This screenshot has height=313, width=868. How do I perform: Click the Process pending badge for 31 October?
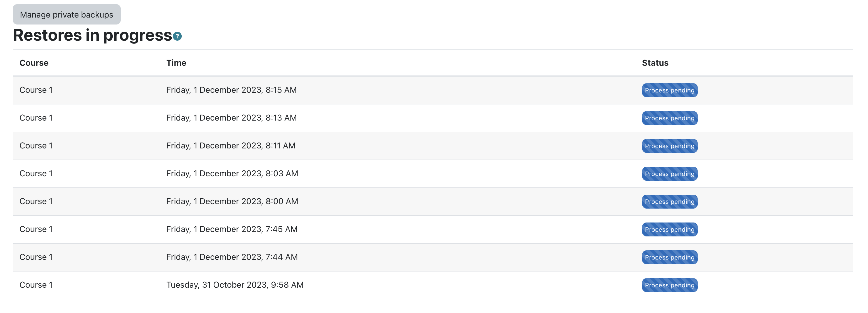pyautogui.click(x=670, y=285)
